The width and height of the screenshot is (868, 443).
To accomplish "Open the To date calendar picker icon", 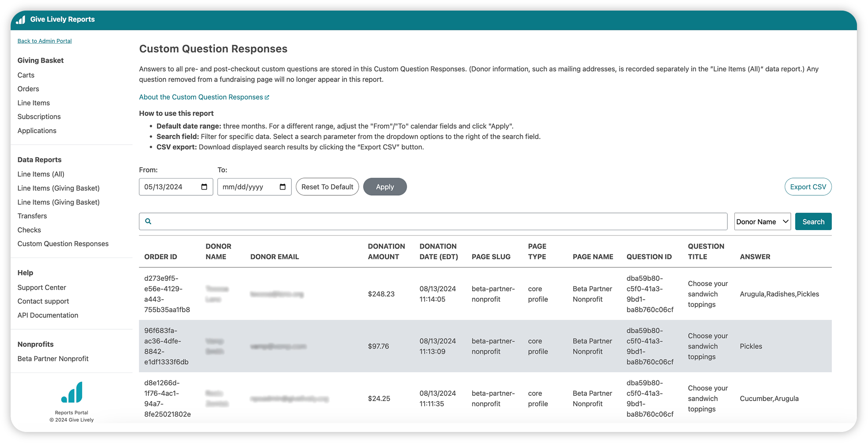I will pyautogui.click(x=283, y=187).
